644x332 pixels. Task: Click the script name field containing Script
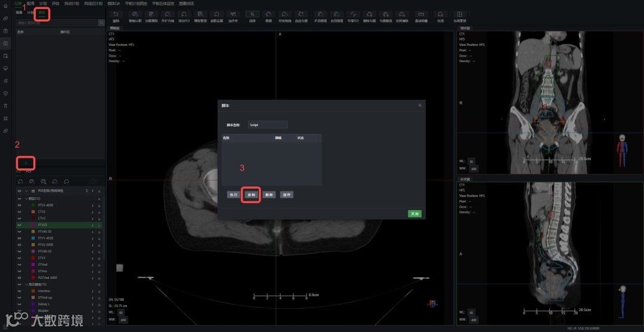click(268, 125)
